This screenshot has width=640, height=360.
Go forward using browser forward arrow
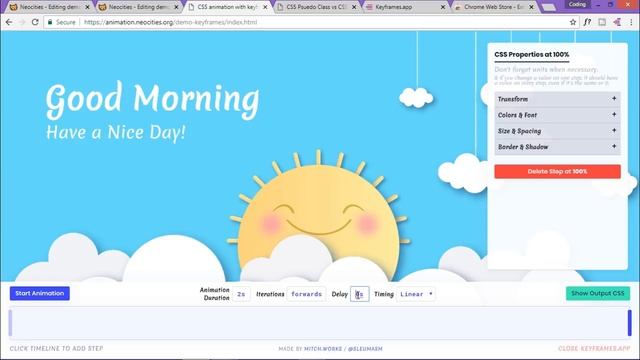22,22
